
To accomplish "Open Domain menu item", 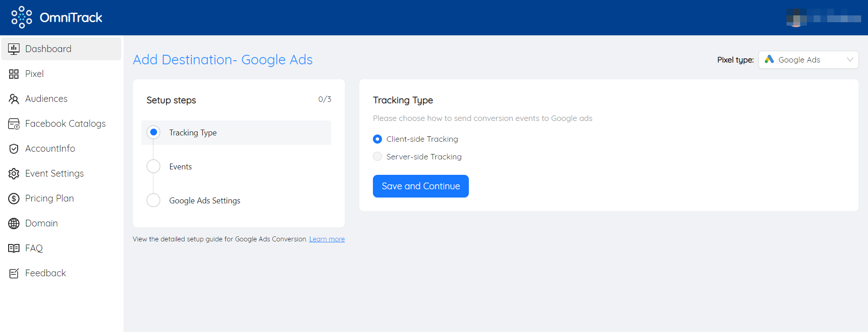I will coord(62,223).
